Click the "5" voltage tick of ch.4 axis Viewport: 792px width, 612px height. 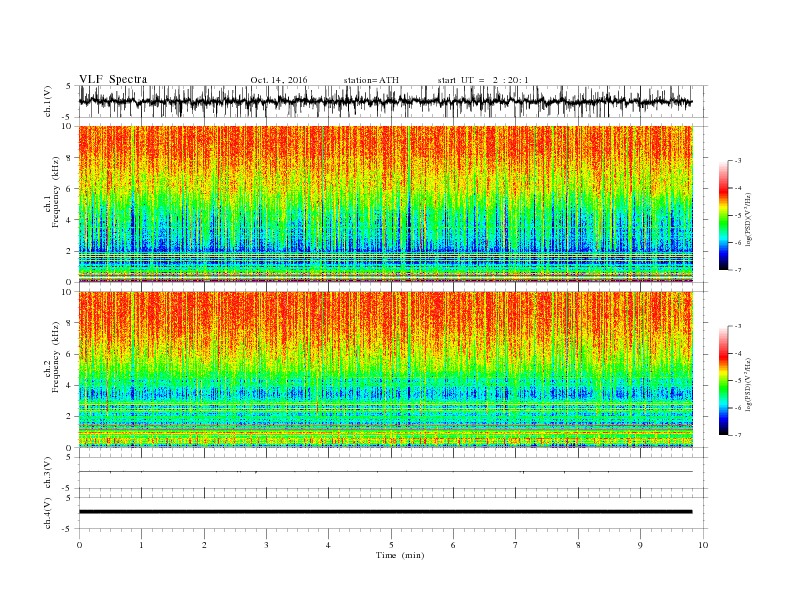tap(69, 498)
